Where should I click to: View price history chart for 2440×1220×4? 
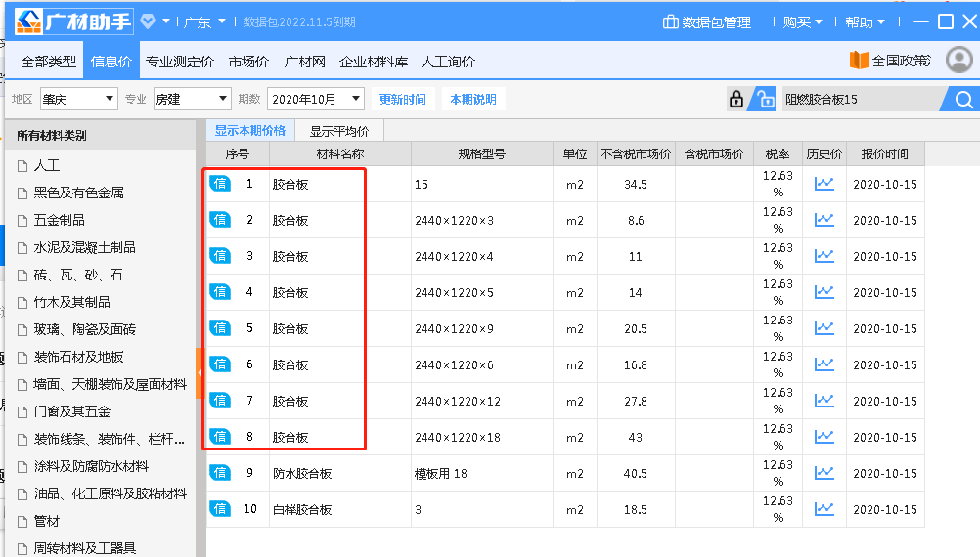(824, 256)
